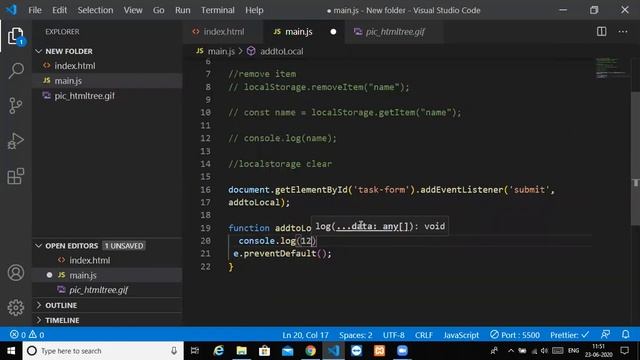640x360 pixels.
Task: Open the Source Control view
Action: click(x=16, y=106)
